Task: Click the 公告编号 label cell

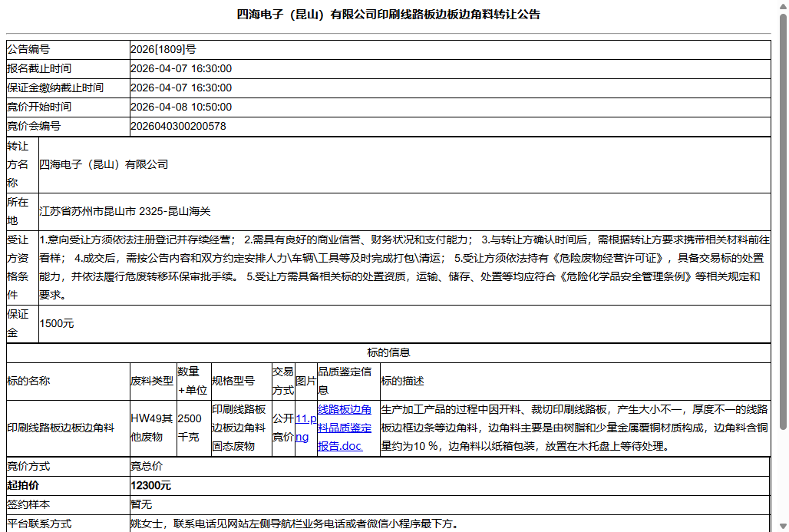Action: point(68,49)
